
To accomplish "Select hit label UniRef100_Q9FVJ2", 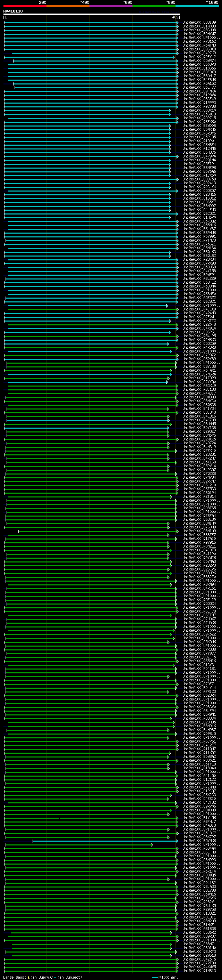I will (x=199, y=57).
